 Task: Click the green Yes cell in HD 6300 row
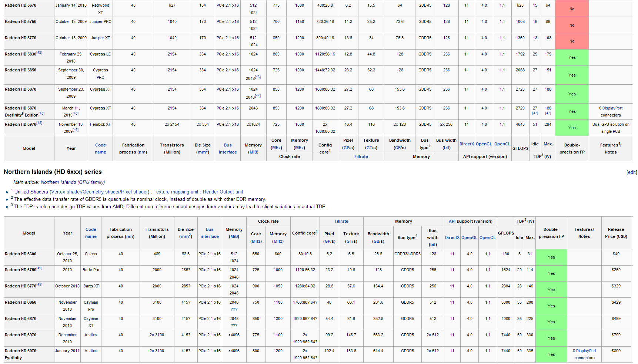(551, 257)
